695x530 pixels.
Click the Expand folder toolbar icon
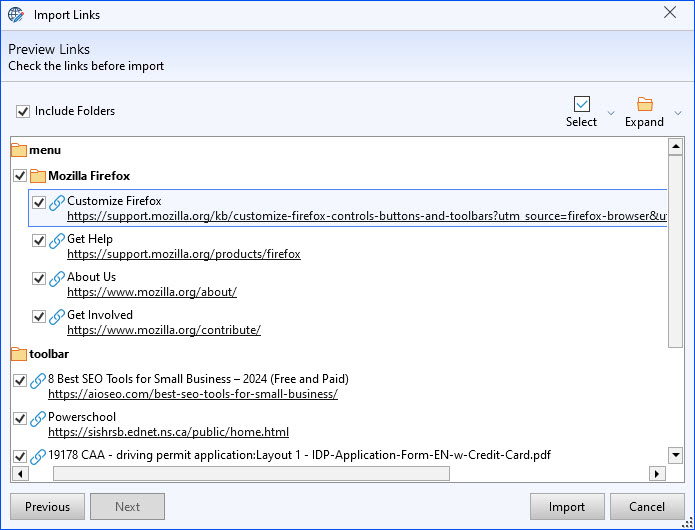(644, 104)
